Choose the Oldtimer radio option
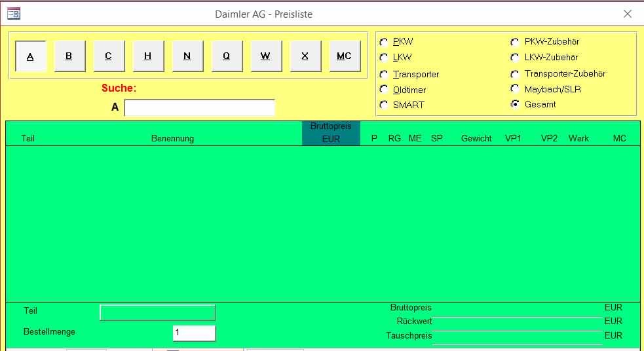The image size is (644, 351). (384, 90)
